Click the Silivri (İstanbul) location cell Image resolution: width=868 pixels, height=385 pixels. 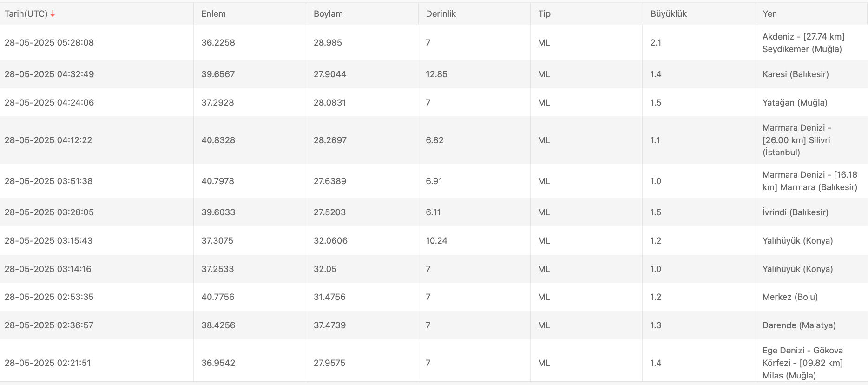pos(796,140)
